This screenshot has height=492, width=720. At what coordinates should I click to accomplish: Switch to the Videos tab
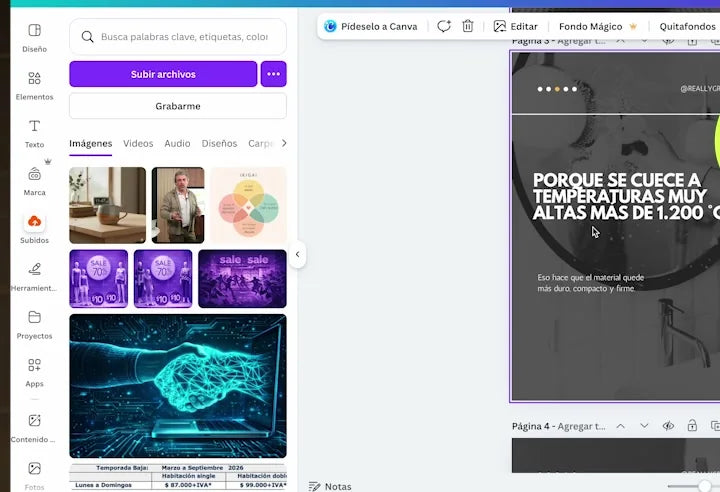[138, 144]
